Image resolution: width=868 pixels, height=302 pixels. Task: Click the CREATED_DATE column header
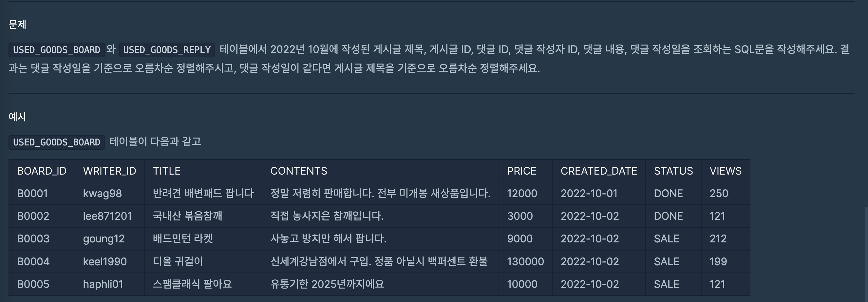tap(598, 171)
